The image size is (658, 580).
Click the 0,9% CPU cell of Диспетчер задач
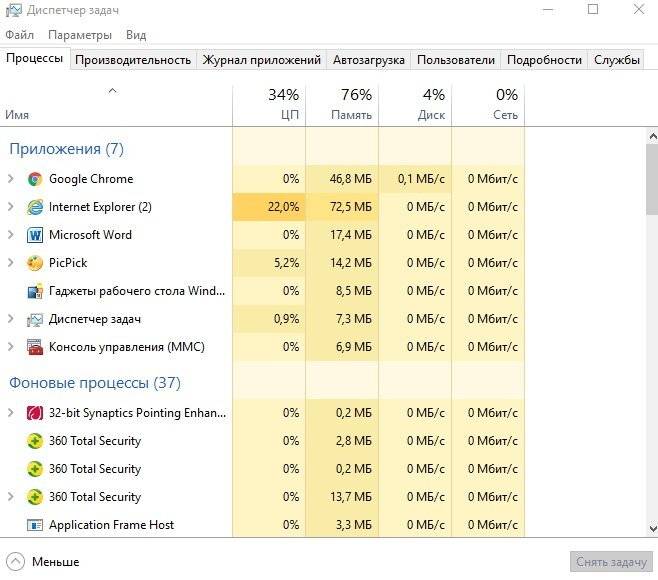tap(269, 319)
